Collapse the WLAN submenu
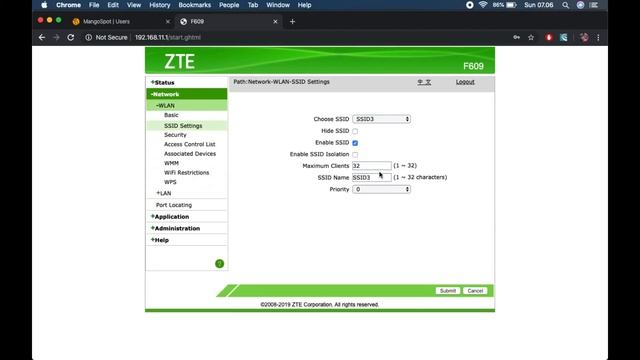Viewport: 640px width, 360px height. tap(165, 106)
